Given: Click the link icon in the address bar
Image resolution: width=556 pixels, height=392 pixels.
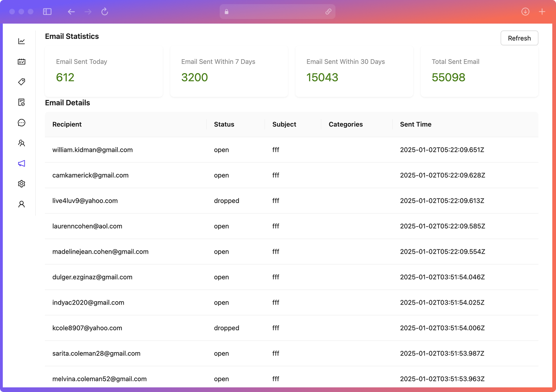Looking at the screenshot, I should coord(329,12).
